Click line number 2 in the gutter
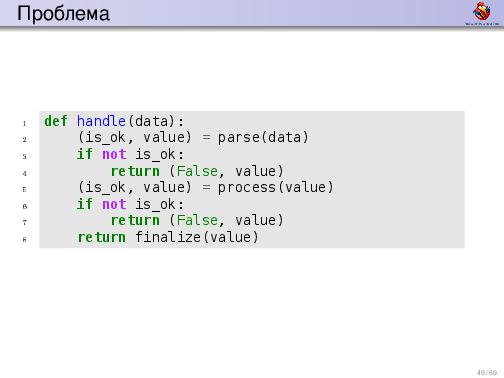The image size is (504, 378). click(x=24, y=140)
